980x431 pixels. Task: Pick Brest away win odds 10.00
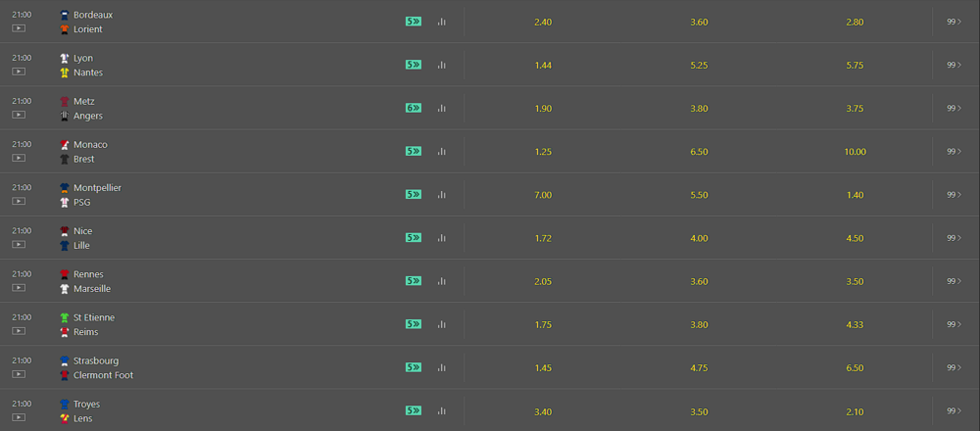pyautogui.click(x=855, y=152)
